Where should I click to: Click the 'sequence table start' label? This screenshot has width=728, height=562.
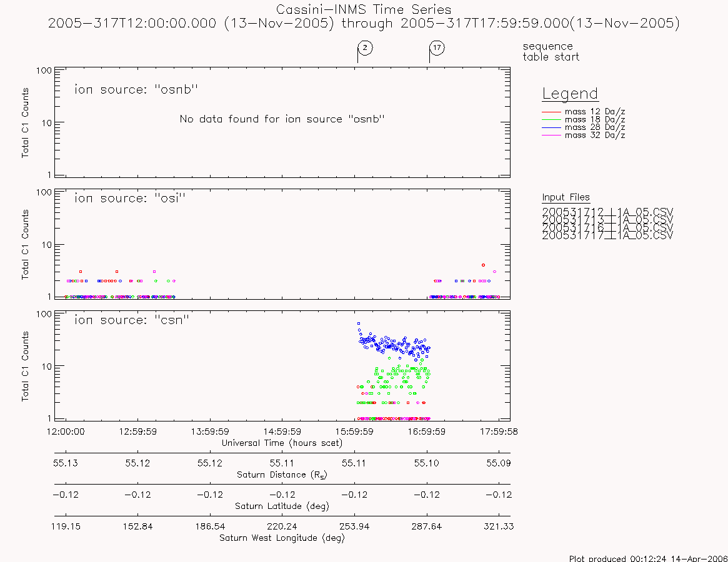pyautogui.click(x=551, y=51)
